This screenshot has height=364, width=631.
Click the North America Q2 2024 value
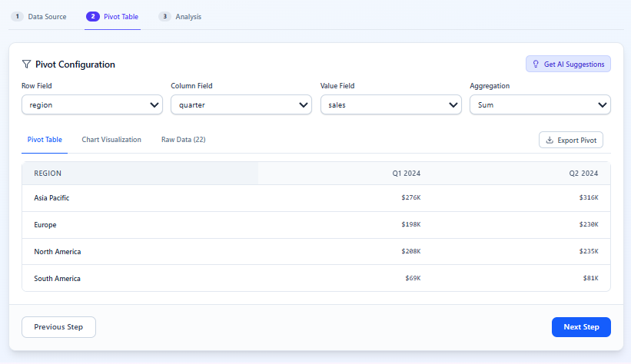pyautogui.click(x=588, y=252)
